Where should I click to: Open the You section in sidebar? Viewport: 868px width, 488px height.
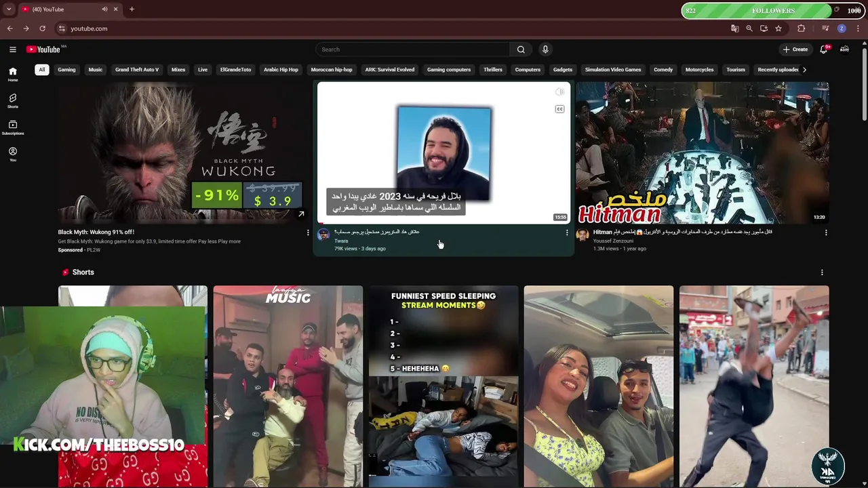coord(13,155)
